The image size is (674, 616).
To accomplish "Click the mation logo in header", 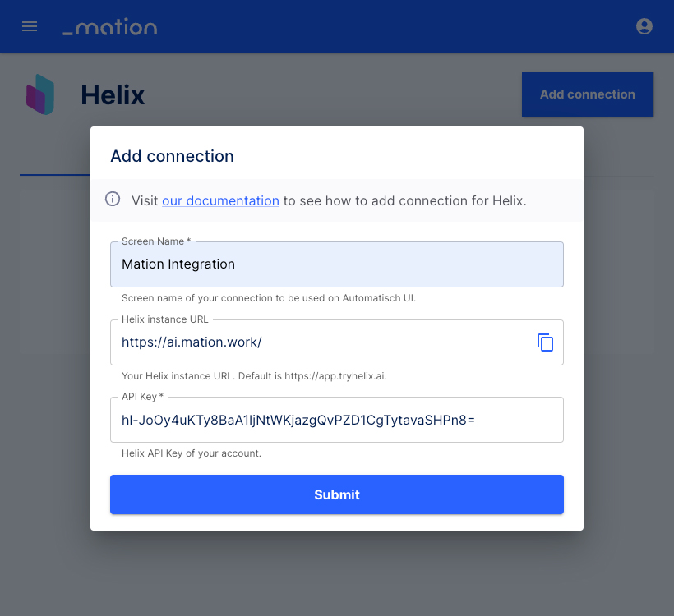I will [x=110, y=26].
